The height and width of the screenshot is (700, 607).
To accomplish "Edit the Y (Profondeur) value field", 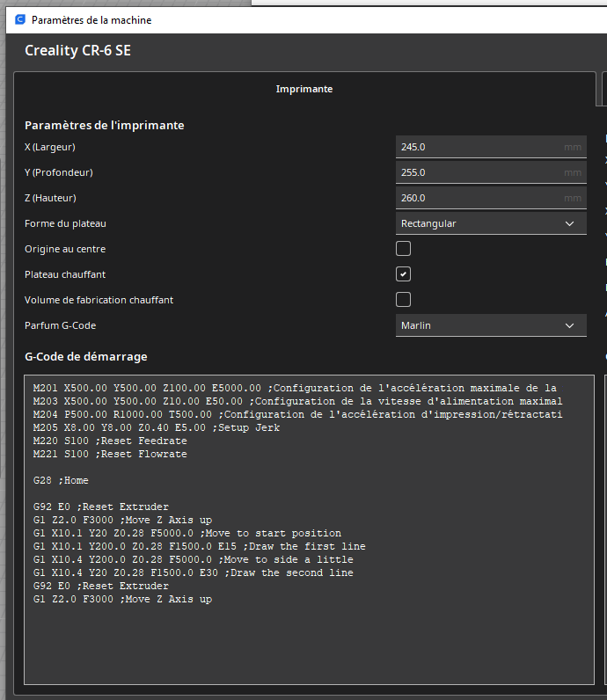I will [x=491, y=172].
